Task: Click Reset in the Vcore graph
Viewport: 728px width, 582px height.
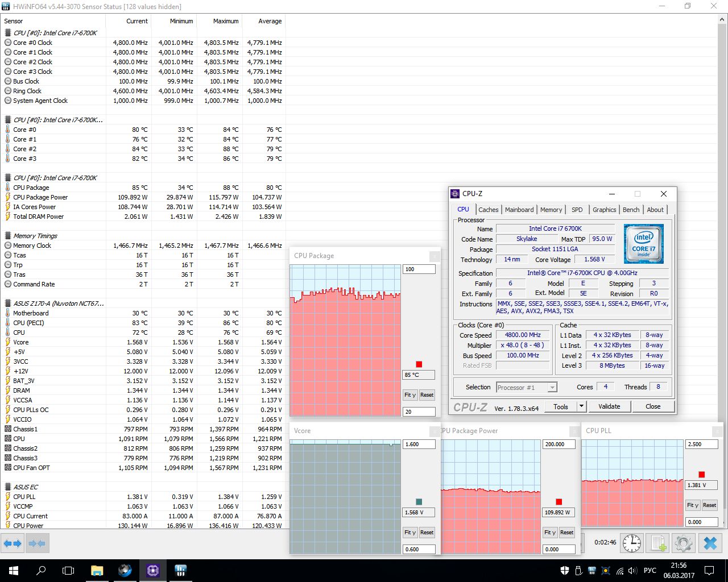Action: click(427, 533)
